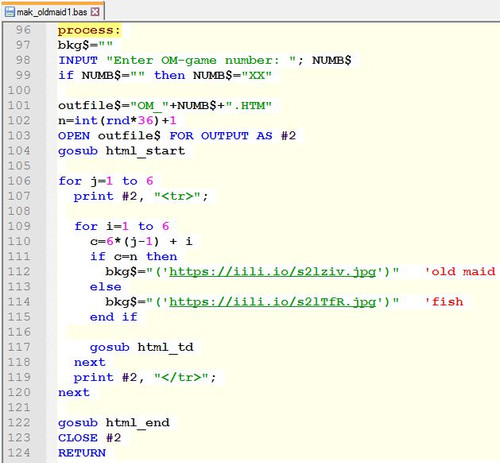Click the OPEN keyword on line 103

click(74, 136)
